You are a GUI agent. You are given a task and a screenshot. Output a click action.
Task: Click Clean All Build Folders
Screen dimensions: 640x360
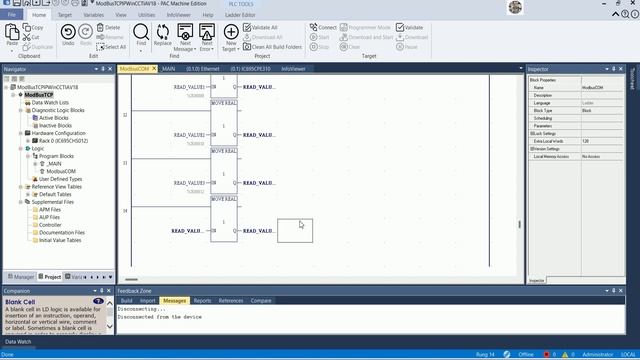pos(272,47)
